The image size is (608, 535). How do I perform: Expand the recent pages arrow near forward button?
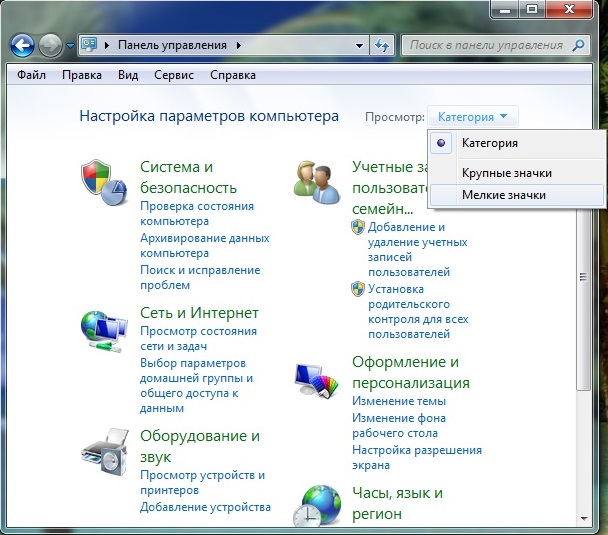69,46
